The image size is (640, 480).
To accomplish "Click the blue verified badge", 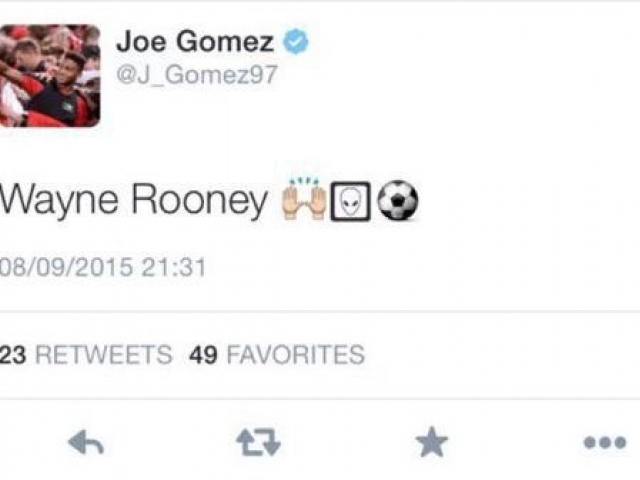I will (x=296, y=41).
